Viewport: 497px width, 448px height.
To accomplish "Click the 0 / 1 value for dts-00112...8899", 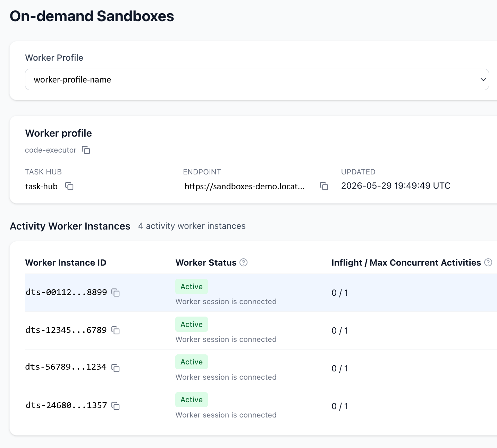I will click(x=340, y=293).
